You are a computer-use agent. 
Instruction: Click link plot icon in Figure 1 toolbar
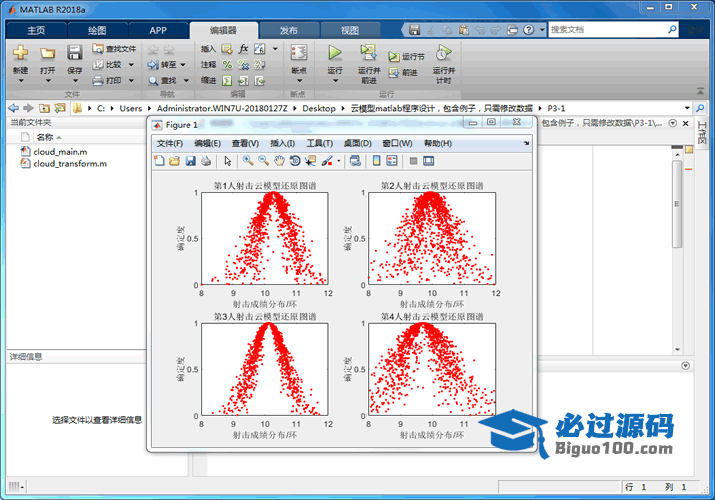[x=355, y=161]
